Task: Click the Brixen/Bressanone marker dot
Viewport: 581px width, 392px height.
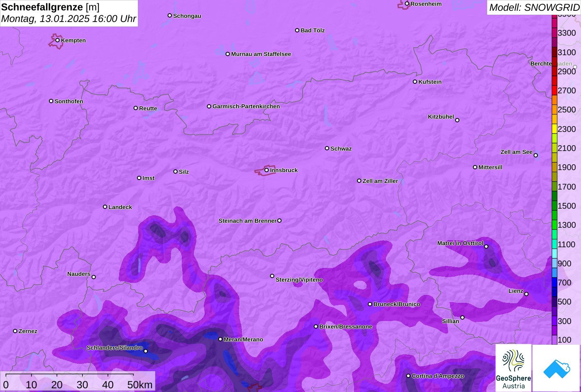Action: coord(316,326)
